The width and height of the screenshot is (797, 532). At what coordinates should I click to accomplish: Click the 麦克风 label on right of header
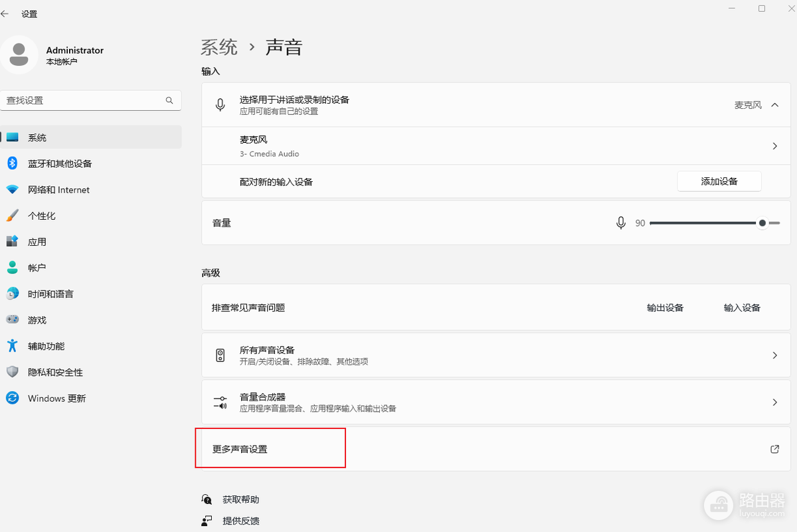748,105
